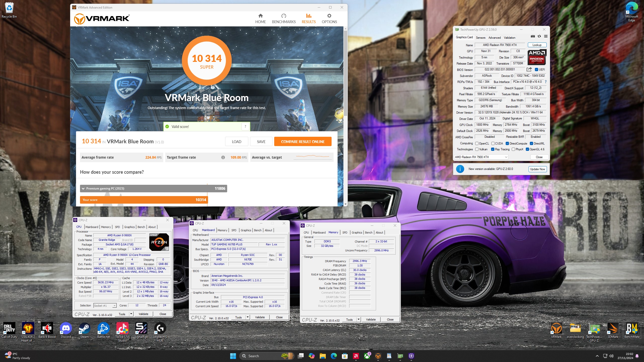
Task: Select the BenchMate desktop shortcut
Action: [632, 330]
